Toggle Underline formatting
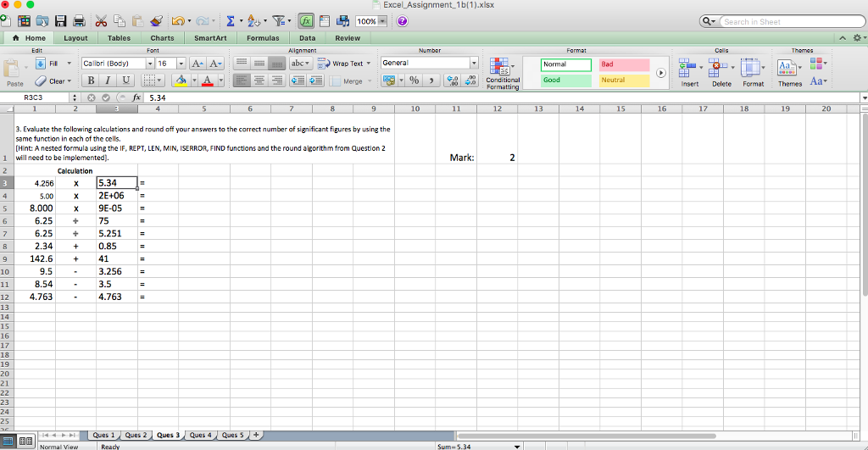The height and width of the screenshot is (450, 868). [x=125, y=81]
